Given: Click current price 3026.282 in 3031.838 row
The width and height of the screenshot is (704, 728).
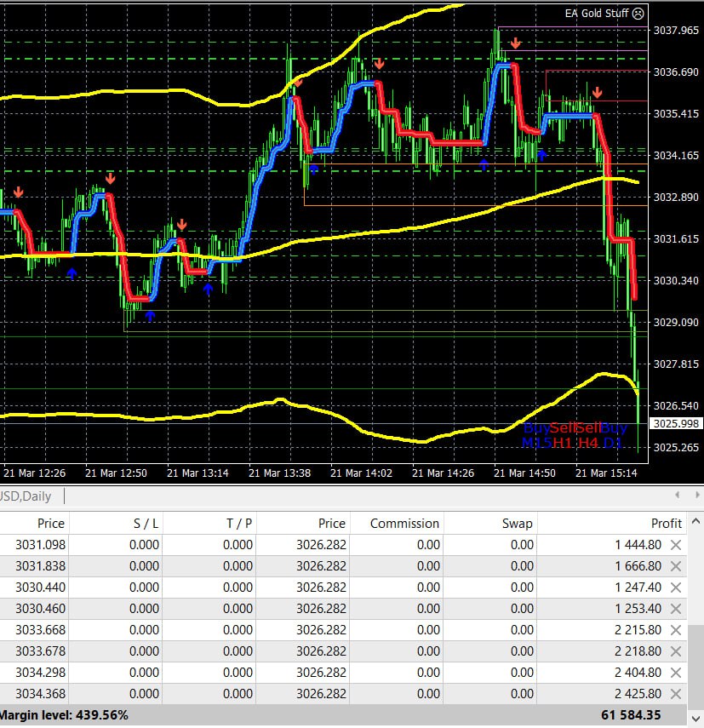Looking at the screenshot, I should tap(321, 566).
